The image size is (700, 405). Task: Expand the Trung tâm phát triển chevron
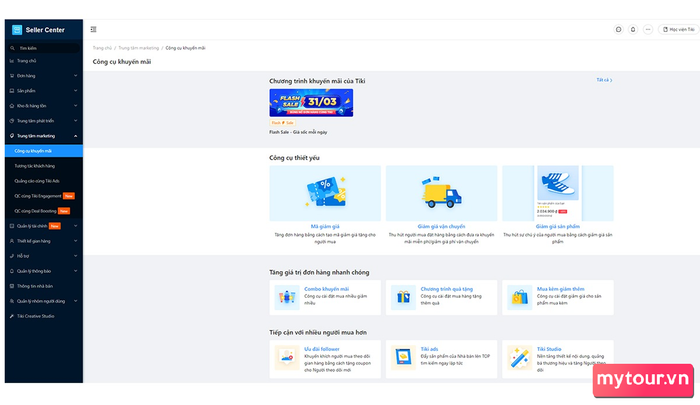pyautogui.click(x=75, y=121)
